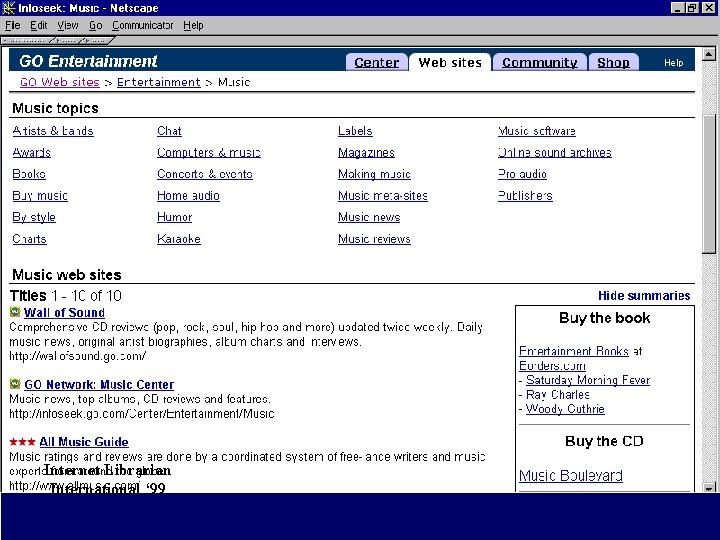The width and height of the screenshot is (720, 540).
Task: Open the Ray Charles book link
Action: pyautogui.click(x=558, y=395)
